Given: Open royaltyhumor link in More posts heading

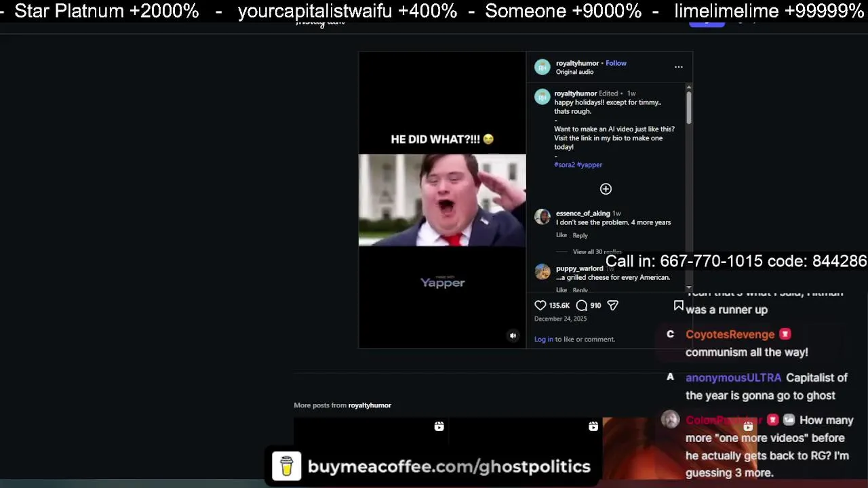Looking at the screenshot, I should click(x=370, y=405).
